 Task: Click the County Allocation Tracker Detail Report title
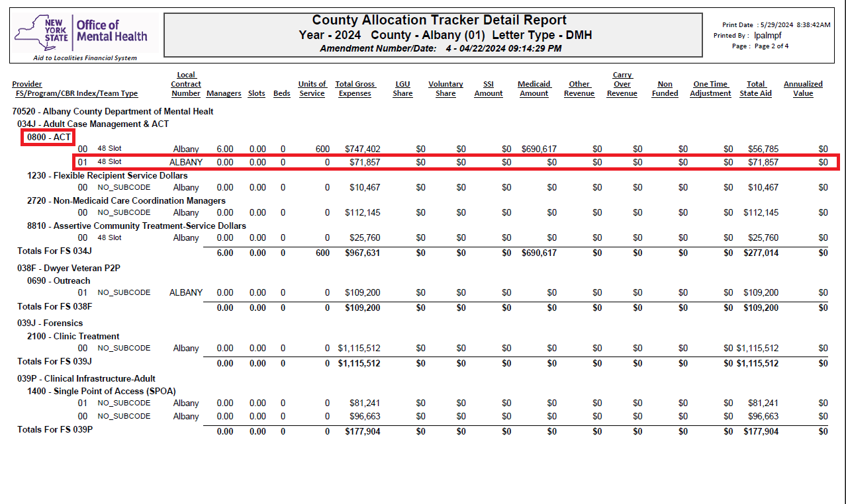point(439,21)
